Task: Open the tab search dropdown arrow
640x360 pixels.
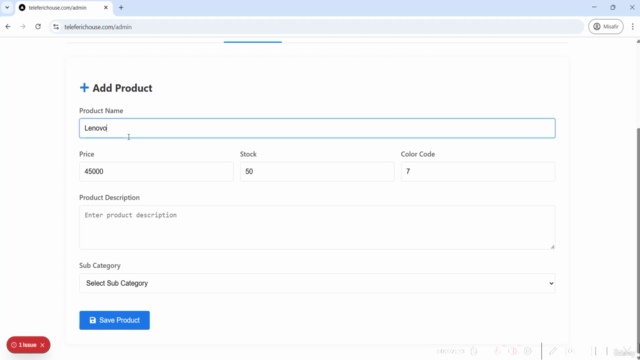Action: [x=7, y=7]
